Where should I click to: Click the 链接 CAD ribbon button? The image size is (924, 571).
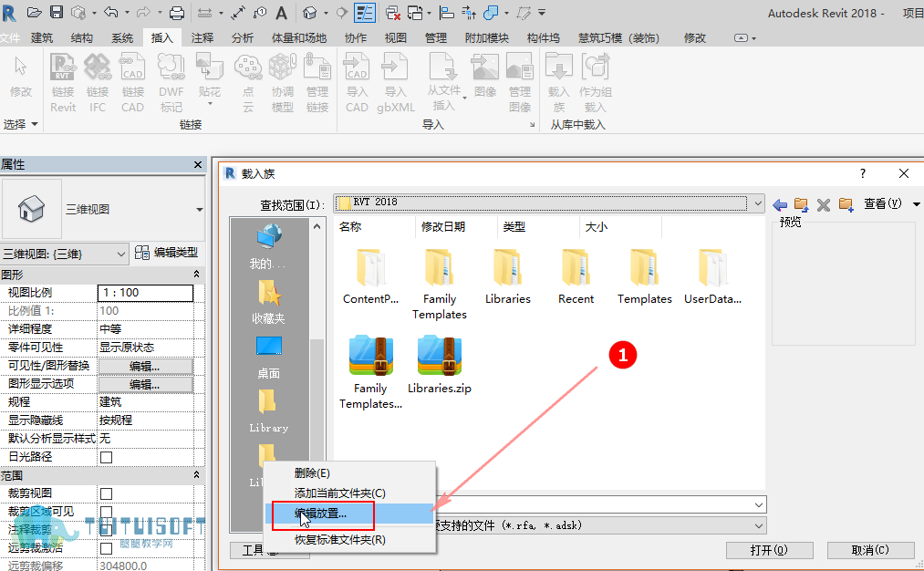pyautogui.click(x=132, y=82)
